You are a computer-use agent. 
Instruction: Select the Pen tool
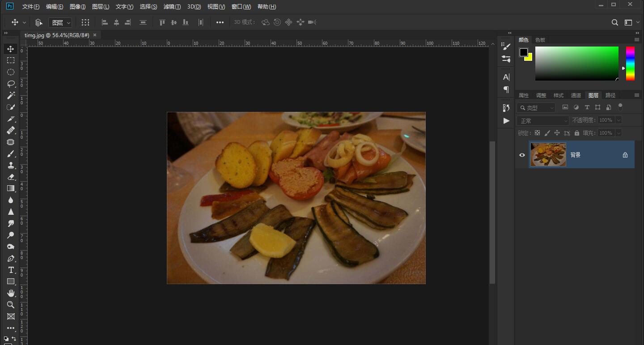[11, 258]
